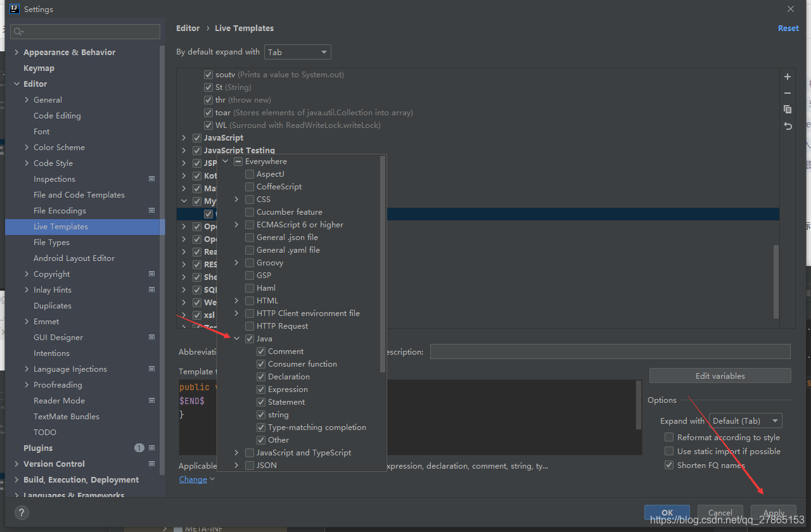Remove selected template with minus icon
Viewport: 811px width, 532px height.
[788, 93]
